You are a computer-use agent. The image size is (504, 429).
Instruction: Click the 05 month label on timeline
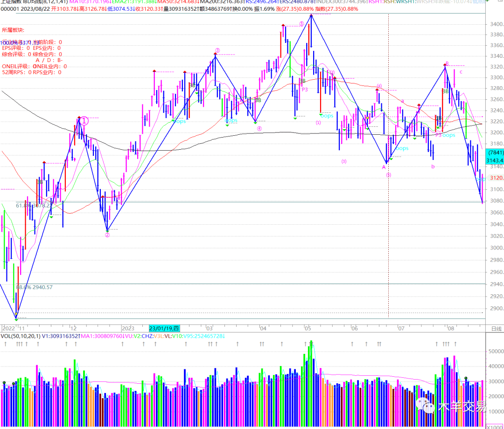point(307,328)
